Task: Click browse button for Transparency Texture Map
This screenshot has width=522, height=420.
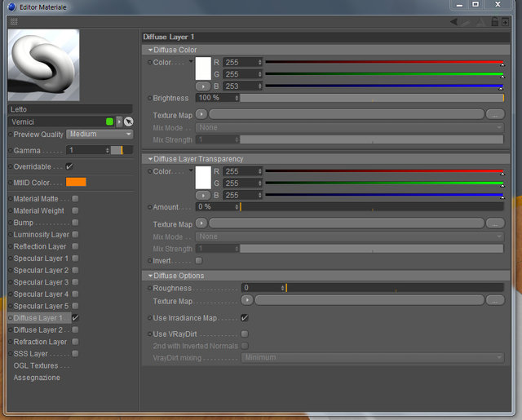Action: click(495, 223)
